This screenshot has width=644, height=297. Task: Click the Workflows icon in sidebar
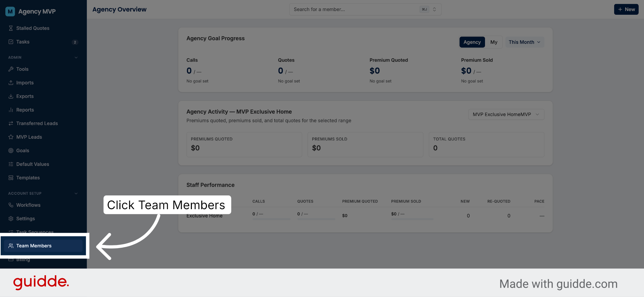pyautogui.click(x=11, y=205)
